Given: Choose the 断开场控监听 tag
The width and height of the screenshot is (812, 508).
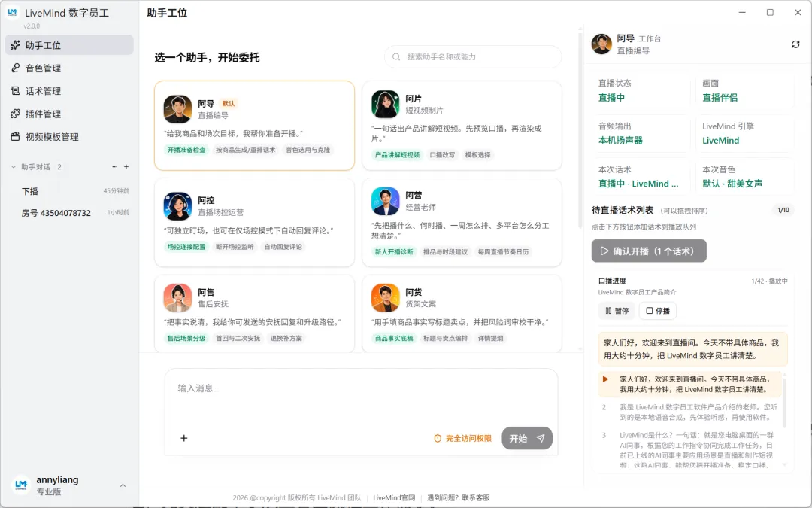Looking at the screenshot, I should [235, 247].
